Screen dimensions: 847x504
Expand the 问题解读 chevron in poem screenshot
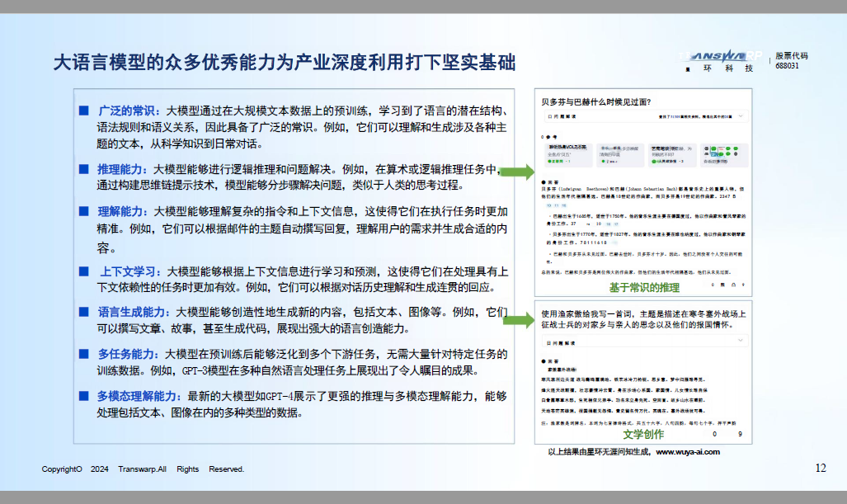(x=741, y=341)
